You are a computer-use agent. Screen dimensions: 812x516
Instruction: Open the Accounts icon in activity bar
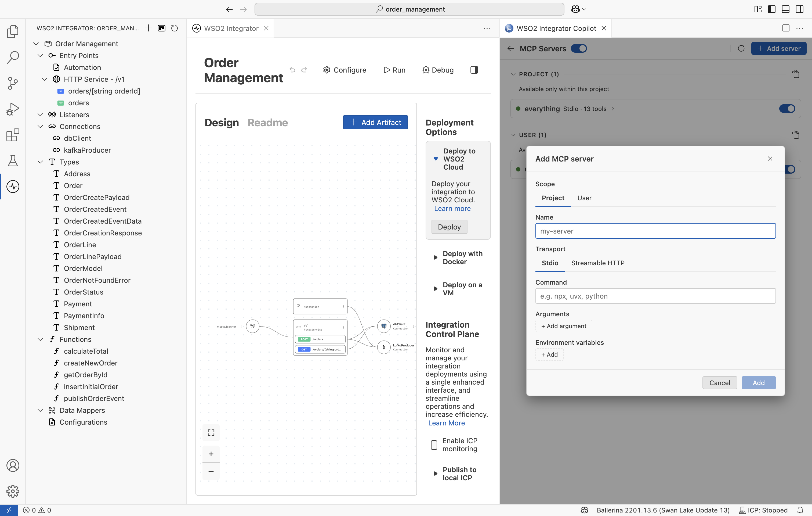click(12, 465)
